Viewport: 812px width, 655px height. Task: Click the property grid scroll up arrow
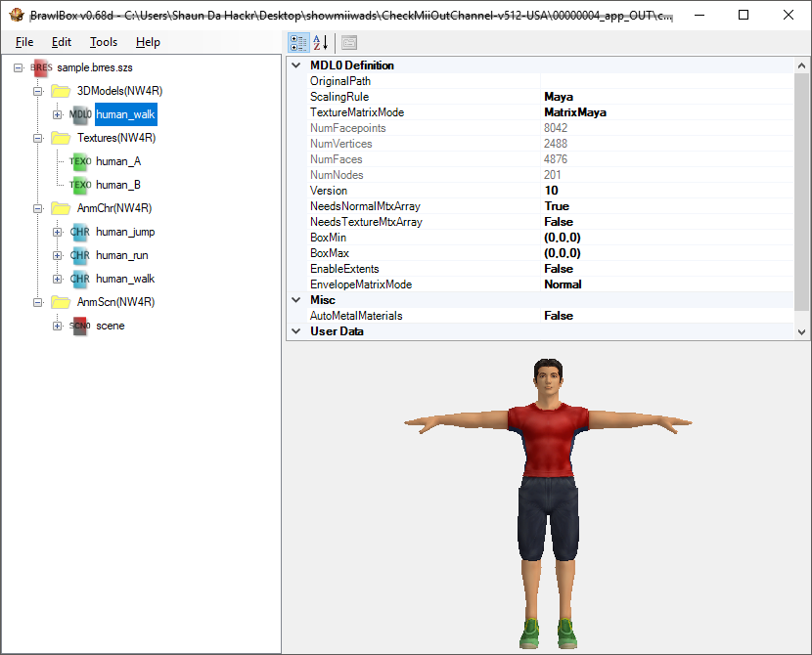801,65
